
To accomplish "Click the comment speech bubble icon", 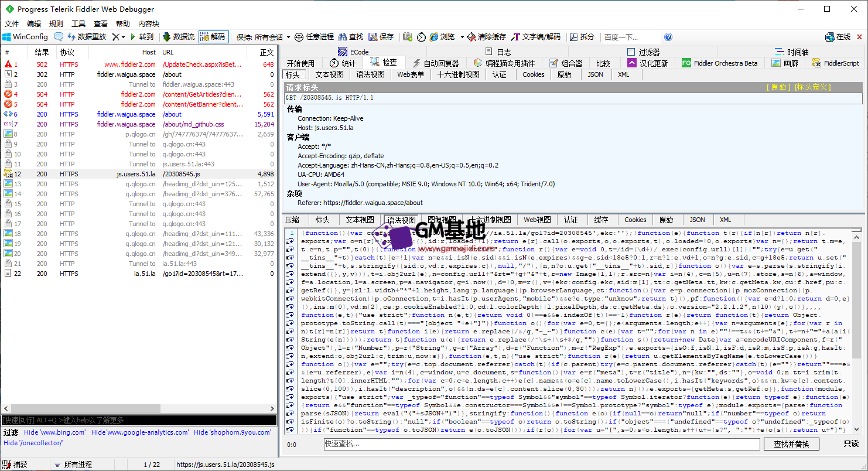I will click(x=59, y=36).
